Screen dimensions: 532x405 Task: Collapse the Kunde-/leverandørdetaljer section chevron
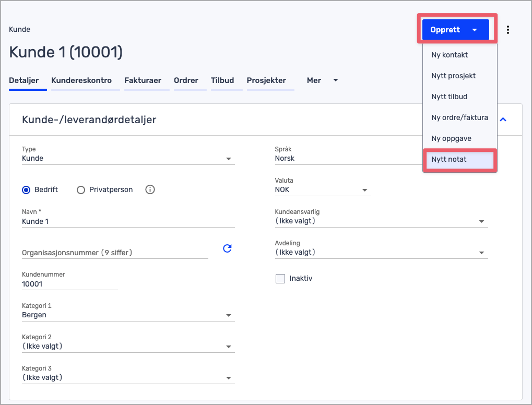(503, 120)
